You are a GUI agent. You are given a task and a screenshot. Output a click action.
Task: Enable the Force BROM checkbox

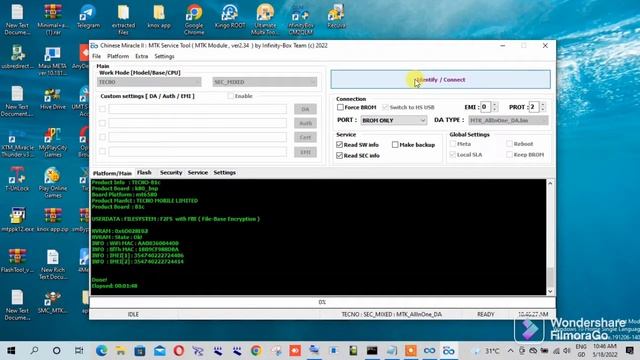[x=340, y=107]
